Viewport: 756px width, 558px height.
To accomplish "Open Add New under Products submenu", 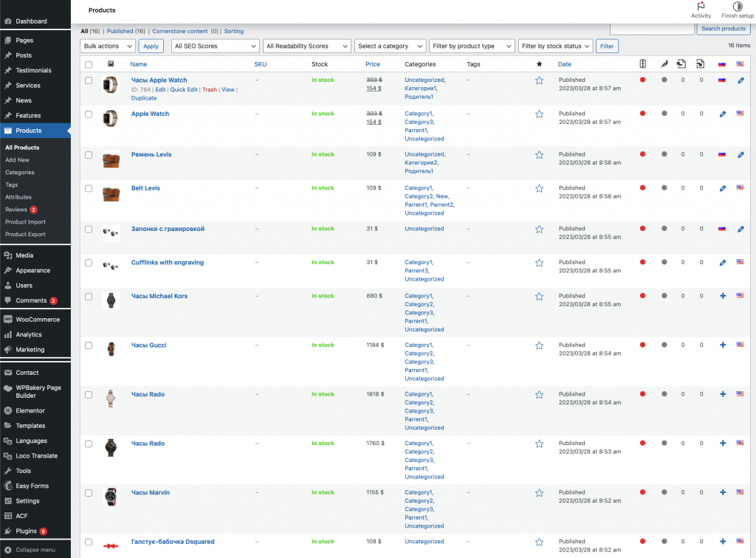I will [x=18, y=160].
